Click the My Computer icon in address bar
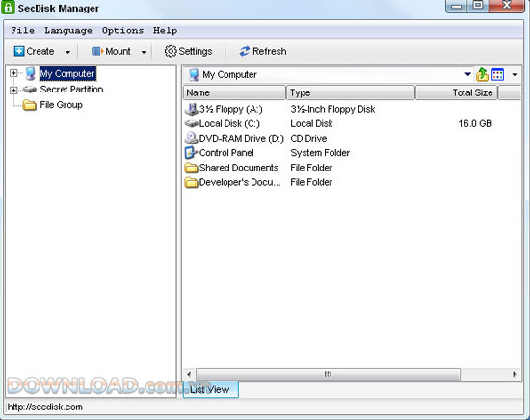The image size is (530, 420). 194,75
